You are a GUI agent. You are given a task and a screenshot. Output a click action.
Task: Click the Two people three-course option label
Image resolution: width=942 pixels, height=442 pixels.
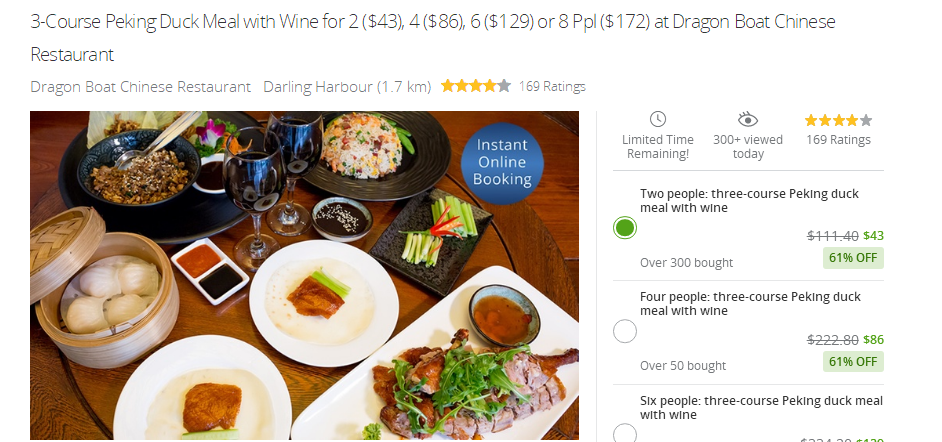click(x=749, y=201)
